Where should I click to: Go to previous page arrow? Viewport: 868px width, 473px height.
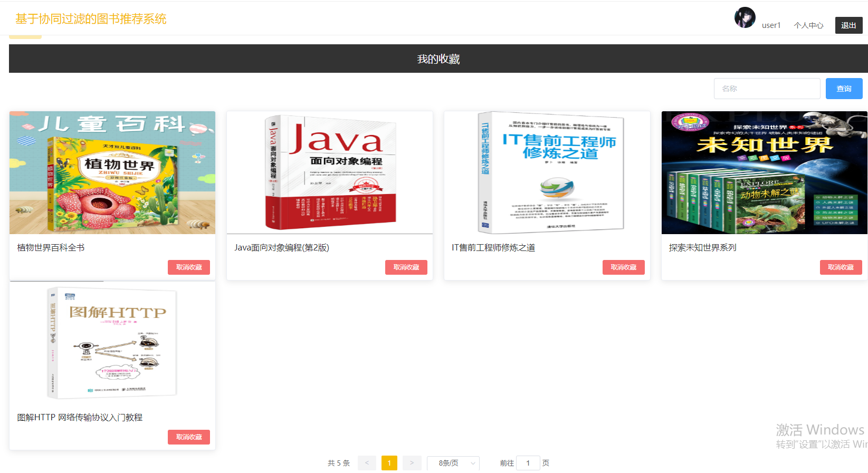click(367, 463)
